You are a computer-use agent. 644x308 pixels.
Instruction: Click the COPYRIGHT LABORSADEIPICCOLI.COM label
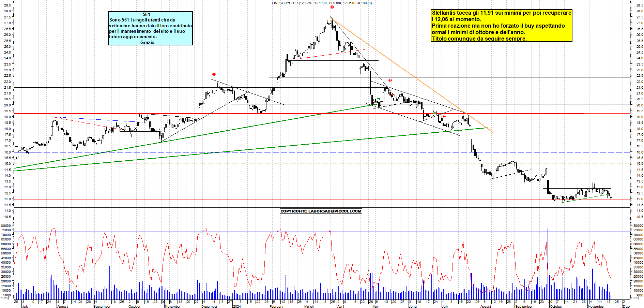321,211
